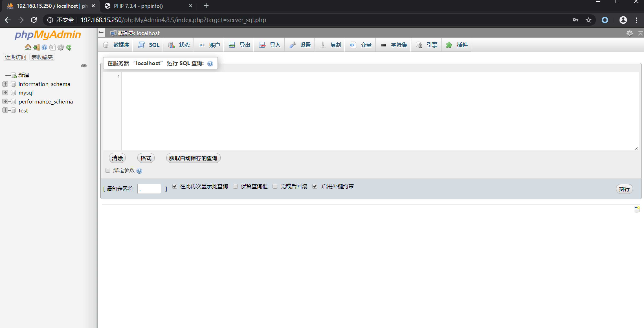
Task: Expand the test database node
Action: pyautogui.click(x=5, y=110)
